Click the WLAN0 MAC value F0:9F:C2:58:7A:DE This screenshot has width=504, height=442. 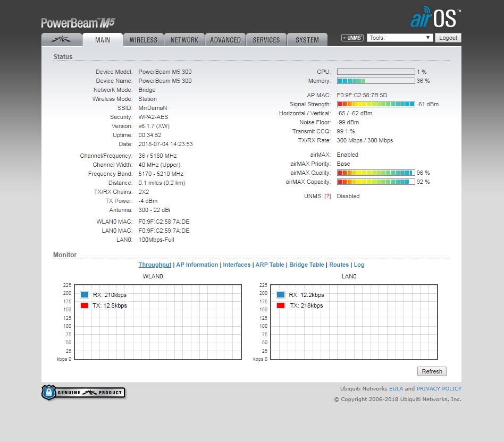point(164,222)
